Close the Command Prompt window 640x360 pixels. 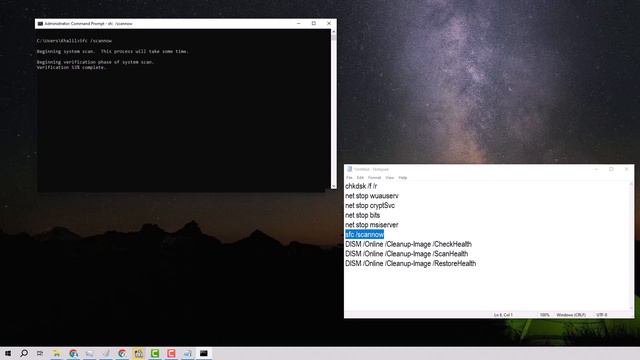(x=329, y=24)
